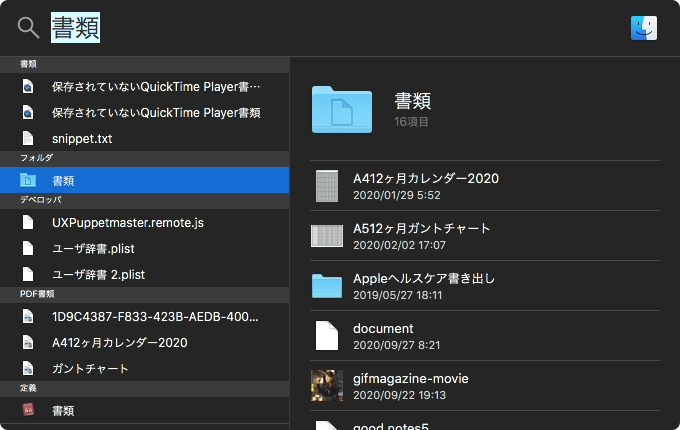The width and height of the screenshot is (680, 430).
Task: Click the file icon beside ユーザ辞書 2.plist
Action: pyautogui.click(x=28, y=275)
